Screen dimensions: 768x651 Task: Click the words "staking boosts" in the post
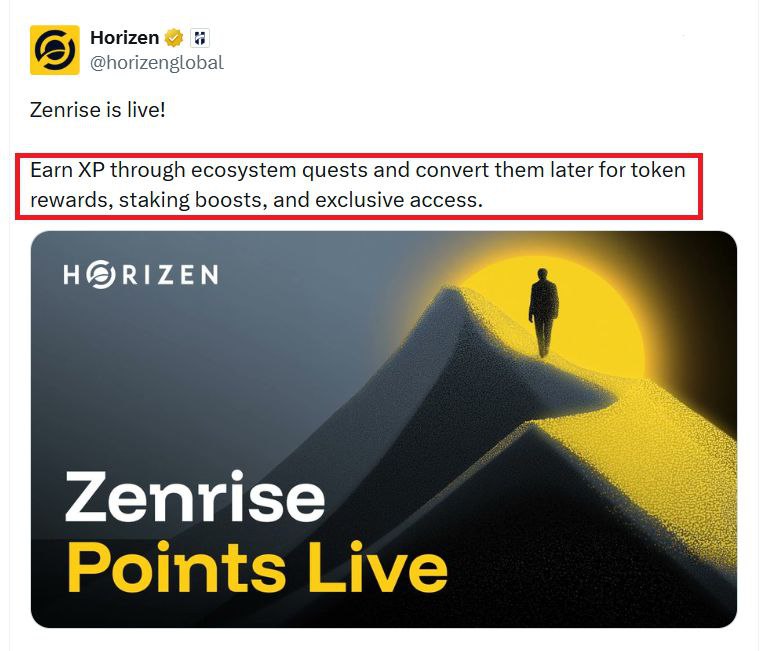coord(192,200)
